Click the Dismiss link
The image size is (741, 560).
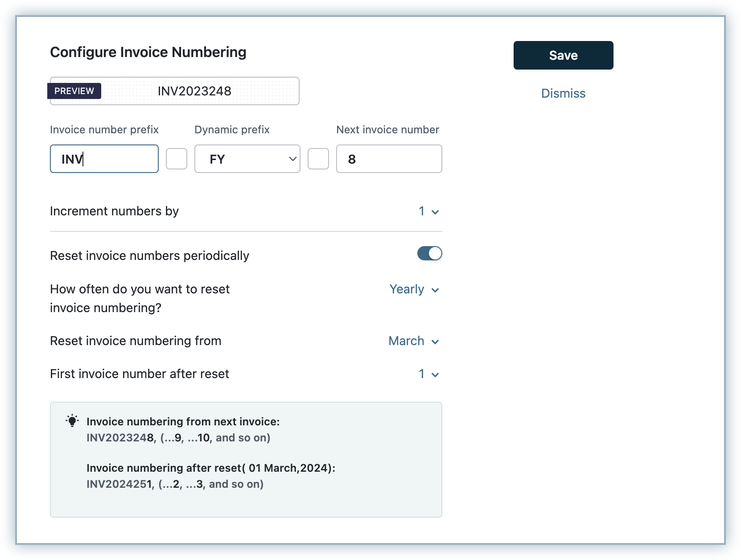563,94
